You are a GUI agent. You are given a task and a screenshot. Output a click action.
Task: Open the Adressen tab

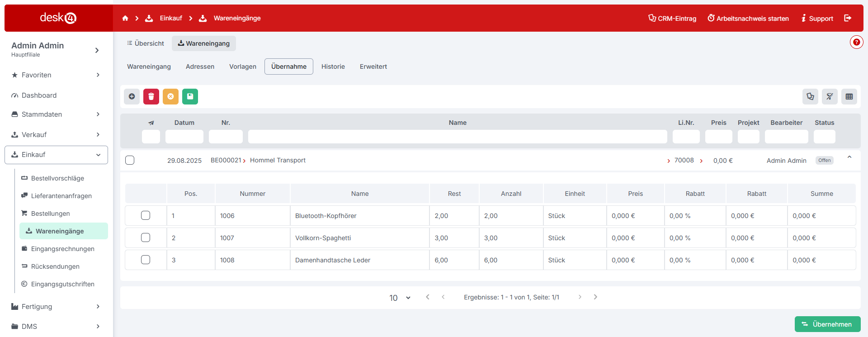click(200, 66)
